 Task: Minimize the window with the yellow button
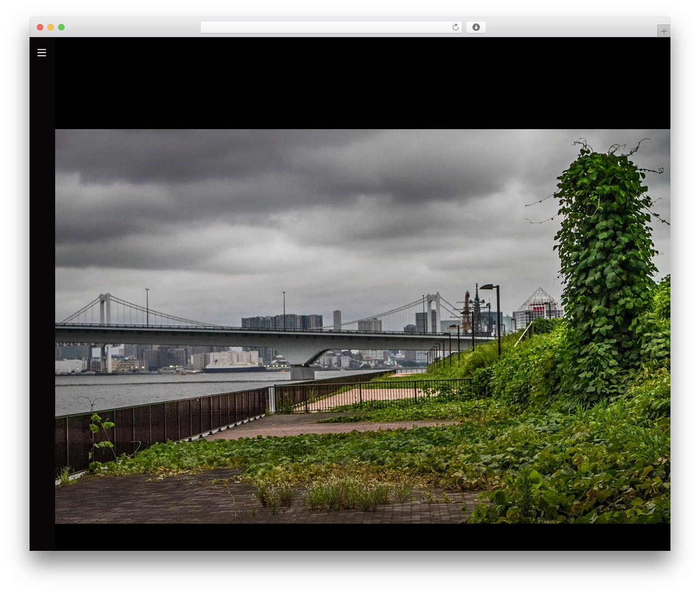[x=50, y=27]
